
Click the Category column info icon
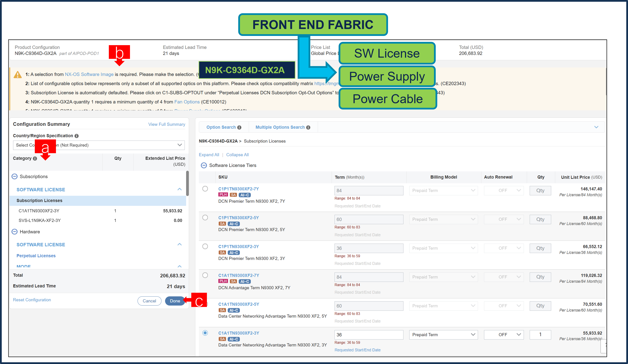click(35, 159)
